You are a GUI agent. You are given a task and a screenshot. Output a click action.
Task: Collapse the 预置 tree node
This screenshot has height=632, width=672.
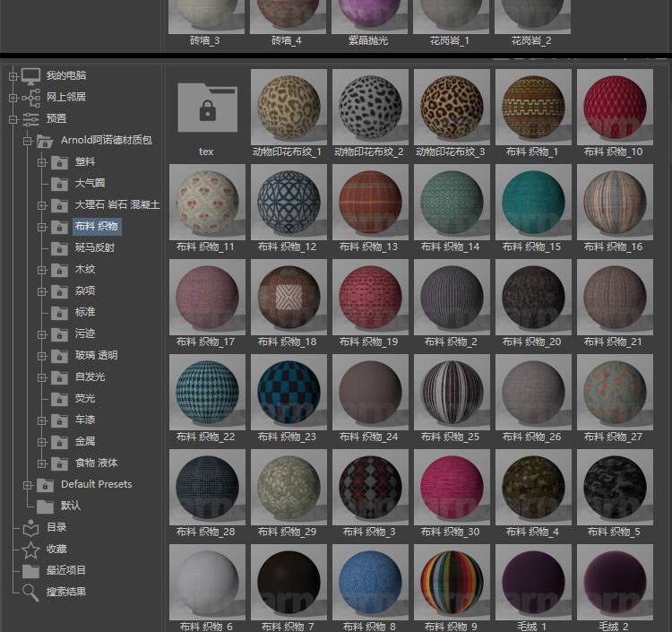[x=13, y=119]
